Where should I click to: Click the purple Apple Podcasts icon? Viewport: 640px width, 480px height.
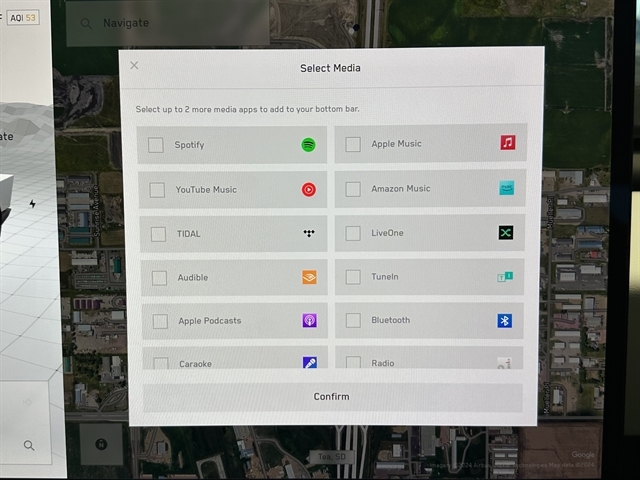(309, 320)
